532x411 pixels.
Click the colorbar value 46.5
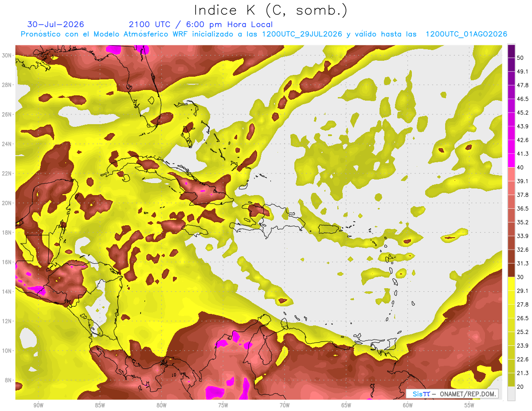pos(523,99)
